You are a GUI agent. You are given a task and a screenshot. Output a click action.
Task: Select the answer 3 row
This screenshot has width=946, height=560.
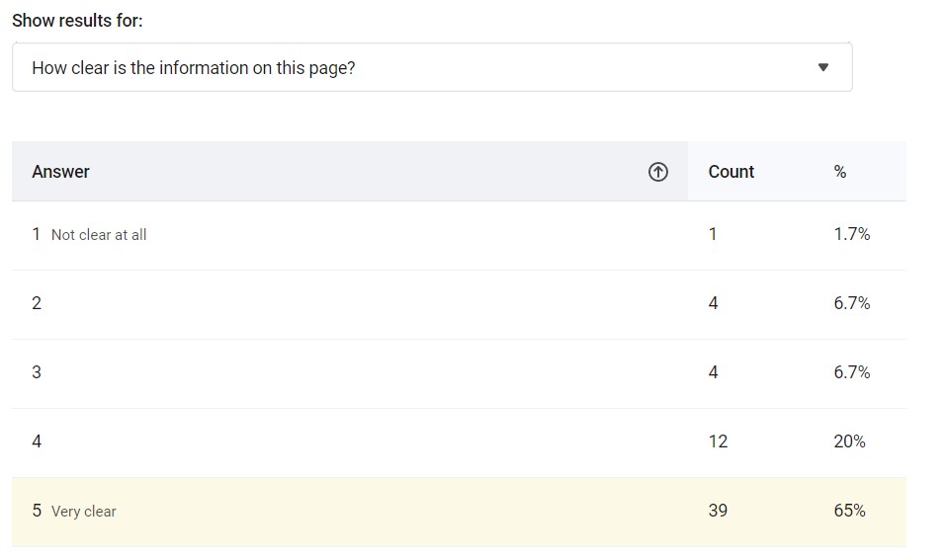459,373
